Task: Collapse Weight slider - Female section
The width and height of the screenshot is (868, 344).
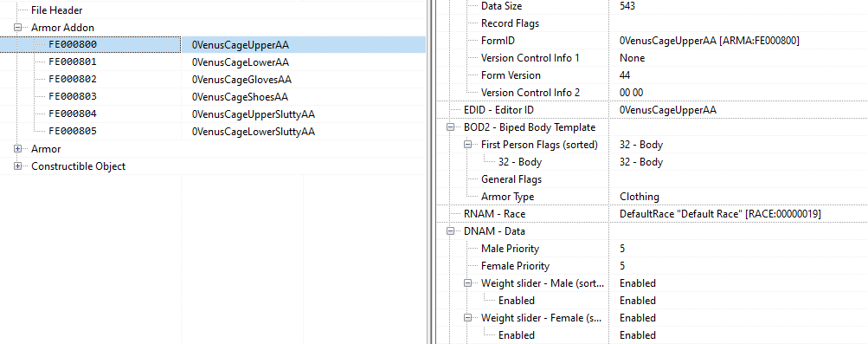Action: [468, 318]
